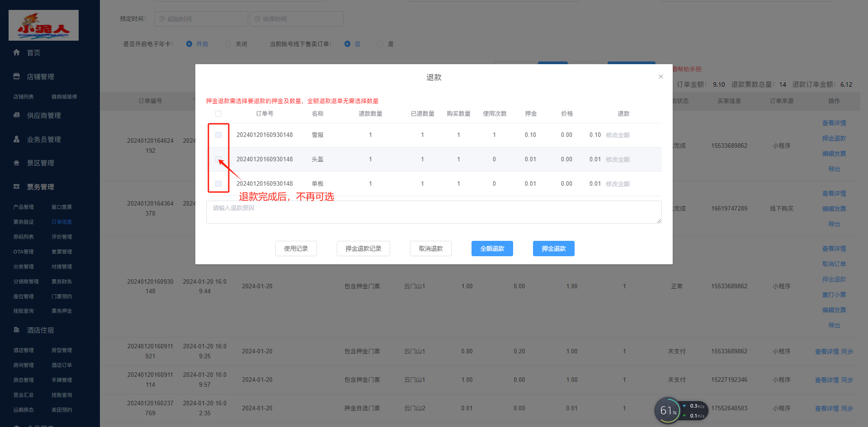Open the 结束时间 date picker field

tap(297, 19)
